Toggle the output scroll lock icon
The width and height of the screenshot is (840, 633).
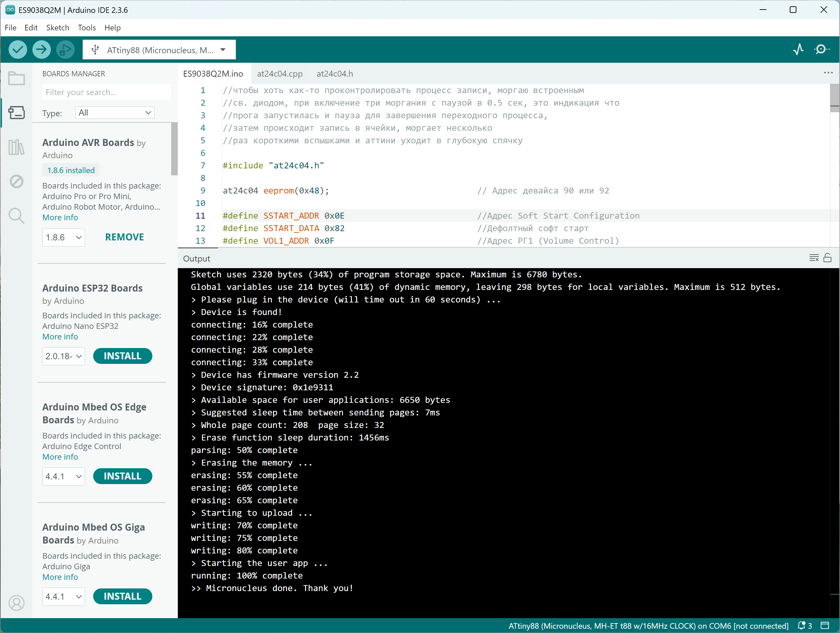point(827,258)
